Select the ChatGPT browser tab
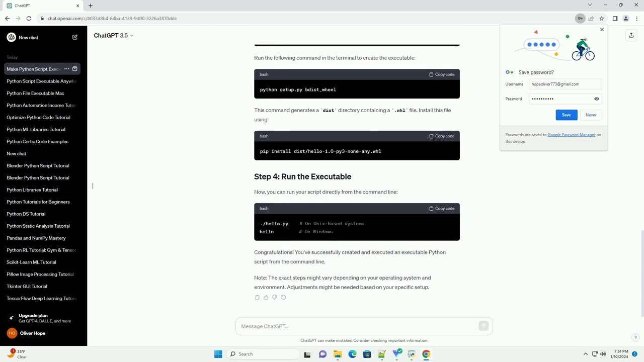 pyautogui.click(x=43, y=6)
